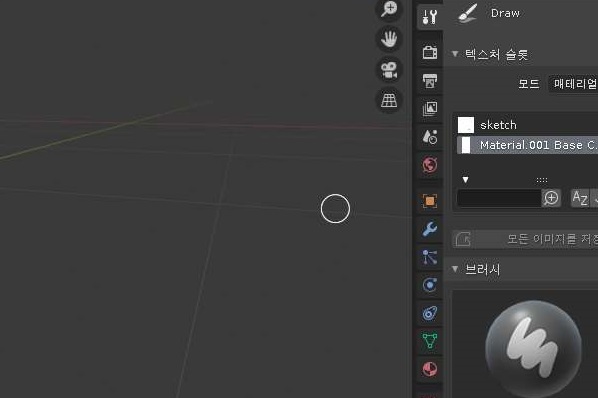Collapse the slot list filter options triangle
The width and height of the screenshot is (598, 398).
pyautogui.click(x=465, y=180)
